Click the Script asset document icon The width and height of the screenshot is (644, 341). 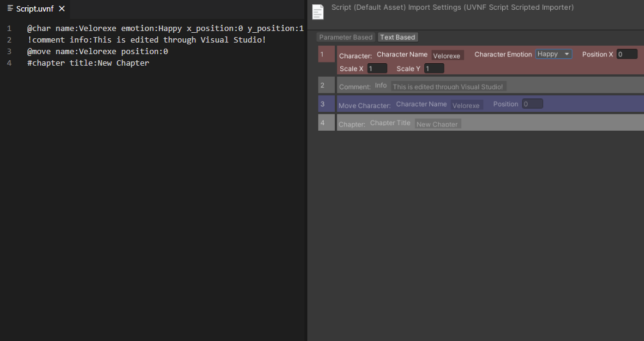pyautogui.click(x=318, y=12)
